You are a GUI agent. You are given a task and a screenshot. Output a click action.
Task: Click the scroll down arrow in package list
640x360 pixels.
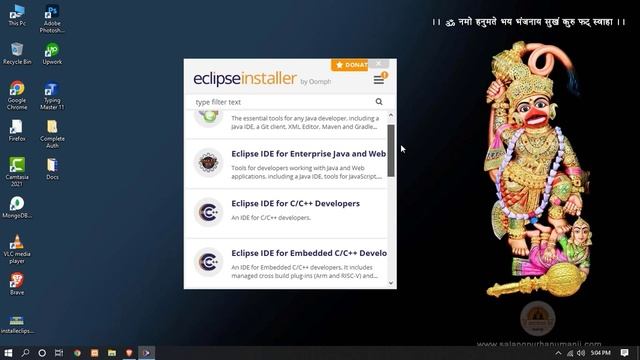tap(391, 283)
